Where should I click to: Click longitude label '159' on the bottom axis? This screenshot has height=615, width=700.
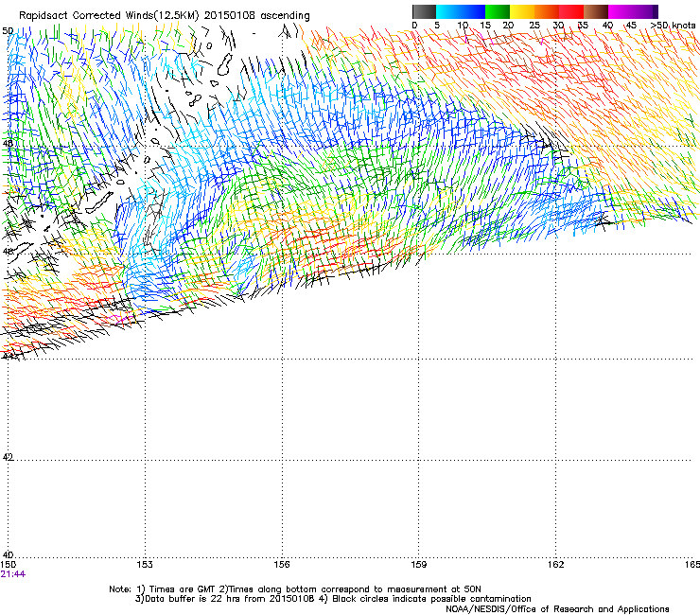point(419,565)
